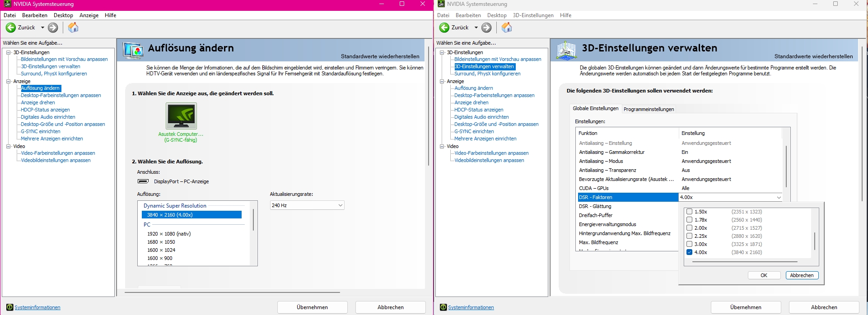
Task: Open the Zurück history dropdown arrow in left window
Action: pyautogui.click(x=42, y=28)
